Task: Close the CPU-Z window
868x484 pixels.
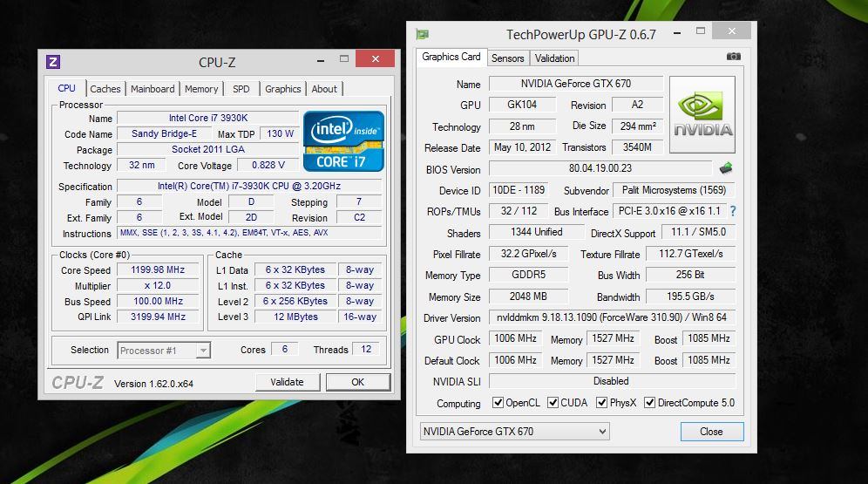Action: [376, 58]
